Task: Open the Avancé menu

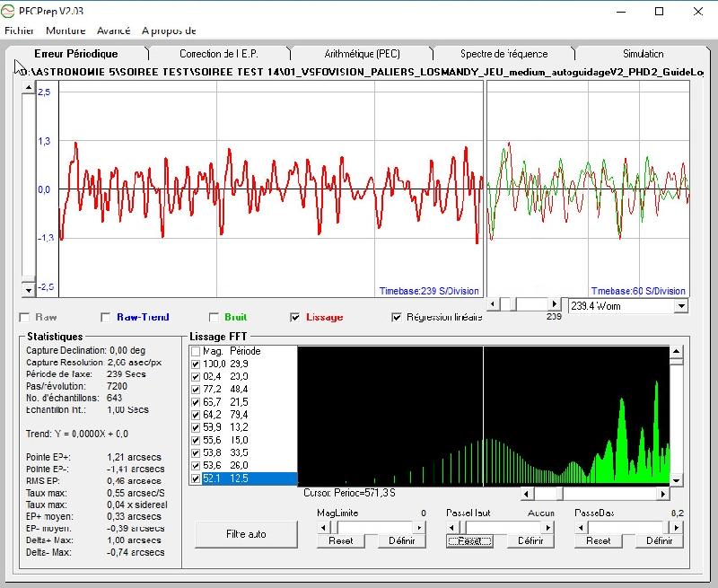Action: (x=114, y=31)
